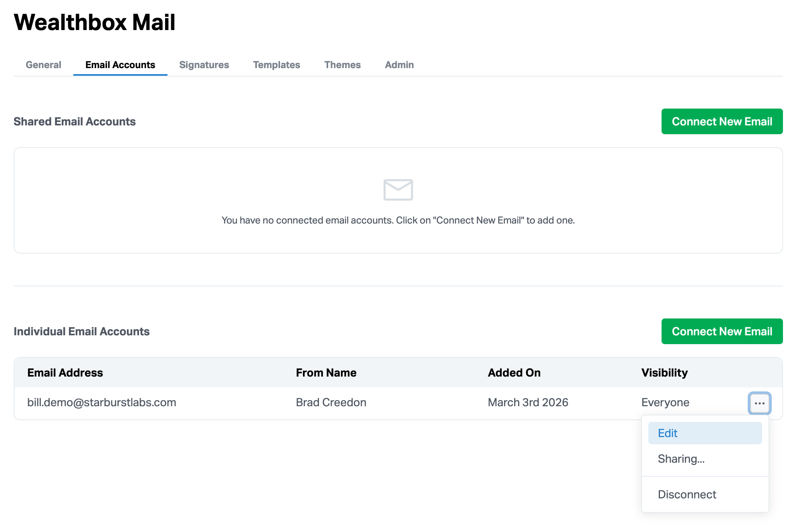
Task: Choose Edit from the dropdown menu
Action: tap(705, 433)
